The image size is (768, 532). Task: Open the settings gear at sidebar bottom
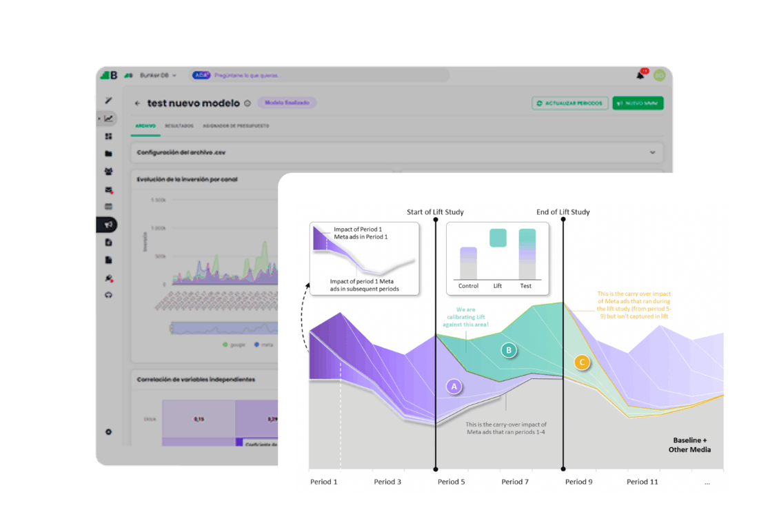(108, 431)
